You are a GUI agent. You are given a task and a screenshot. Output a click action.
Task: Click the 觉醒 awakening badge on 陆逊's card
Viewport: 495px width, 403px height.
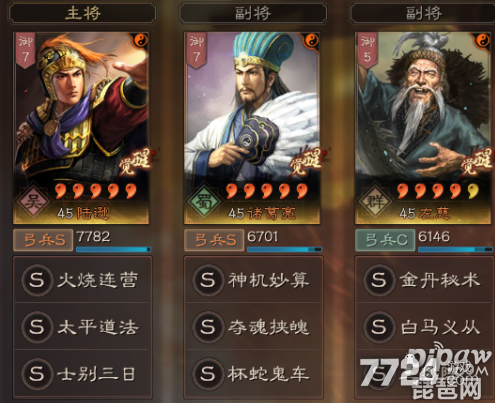[x=135, y=162]
